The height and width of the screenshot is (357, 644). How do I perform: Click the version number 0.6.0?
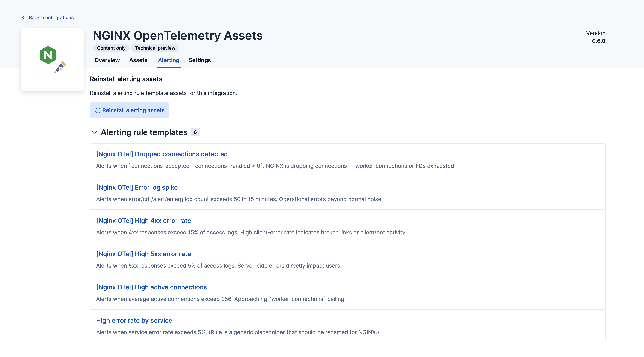coord(599,41)
